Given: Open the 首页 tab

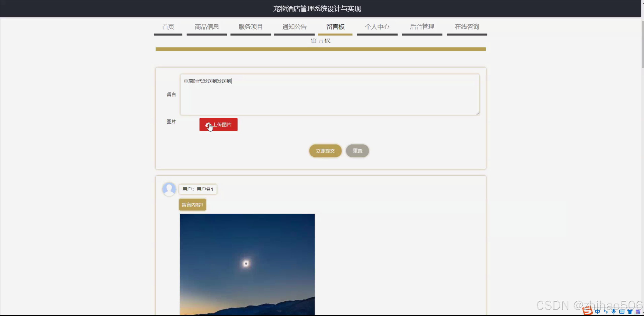Looking at the screenshot, I should click(168, 27).
